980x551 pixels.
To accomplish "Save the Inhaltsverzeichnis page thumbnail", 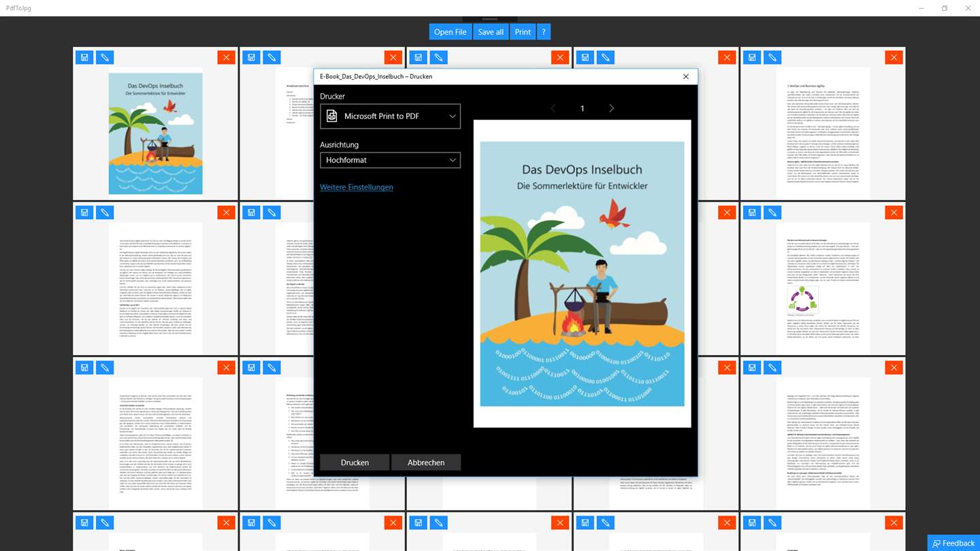I will pos(251,58).
